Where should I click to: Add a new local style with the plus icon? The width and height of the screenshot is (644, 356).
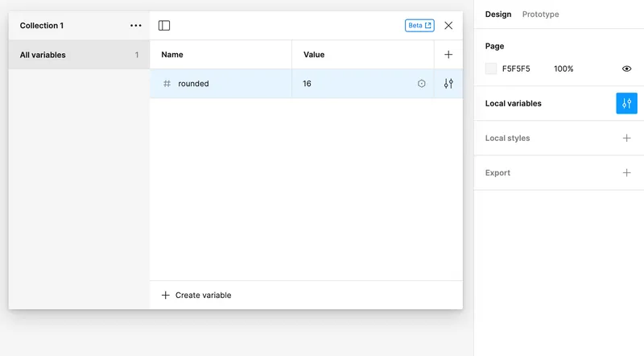point(626,138)
